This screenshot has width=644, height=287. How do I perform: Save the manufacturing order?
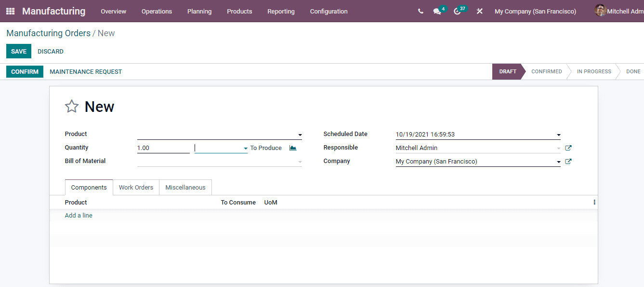[x=18, y=51]
